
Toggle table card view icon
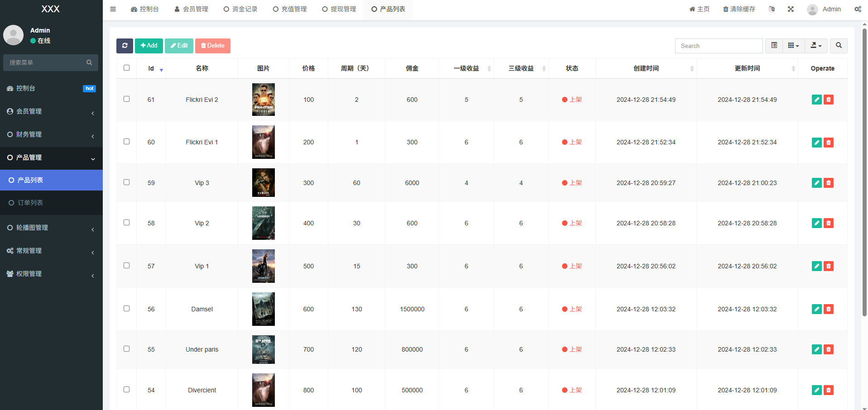coord(774,46)
